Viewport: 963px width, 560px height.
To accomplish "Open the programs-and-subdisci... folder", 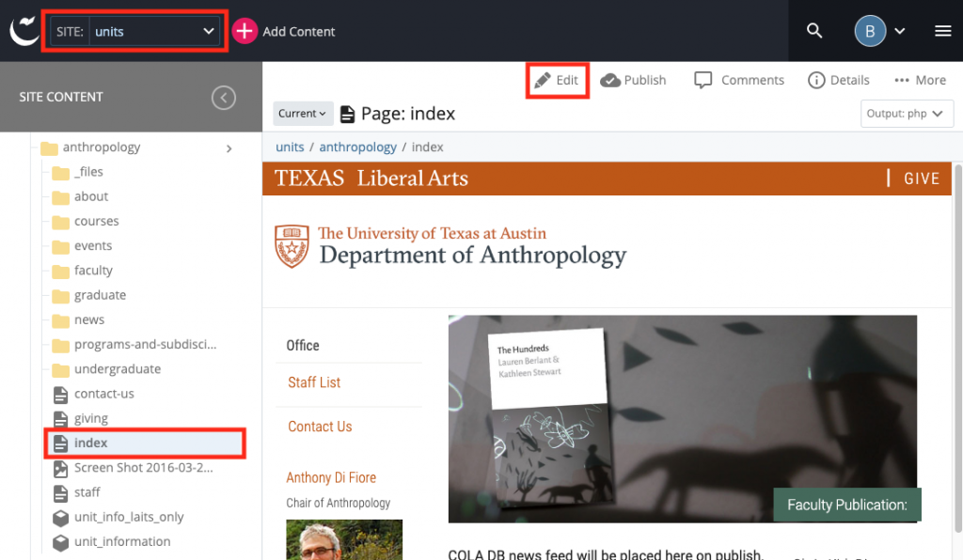I will [x=134, y=345].
